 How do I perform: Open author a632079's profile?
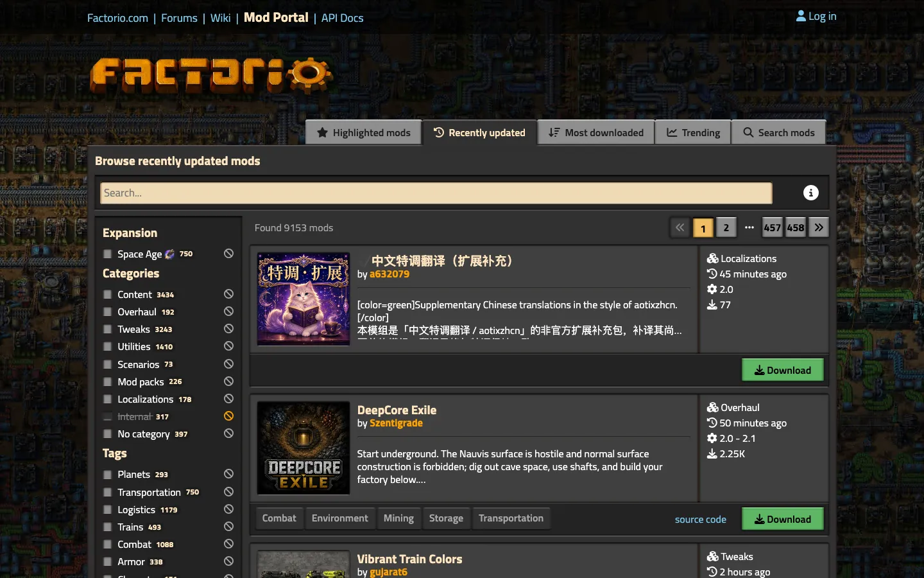point(389,274)
